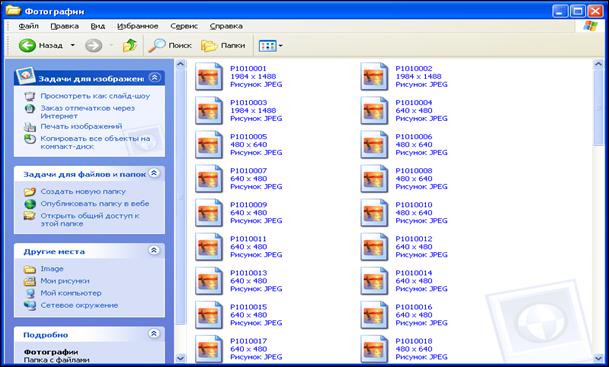Viewport: 609px width, 367px height.
Task: Click the Up one level folder icon
Action: (130, 45)
